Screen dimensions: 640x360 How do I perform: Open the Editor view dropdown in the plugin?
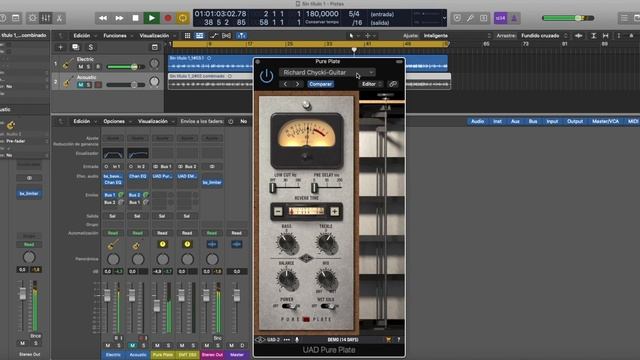click(x=371, y=84)
